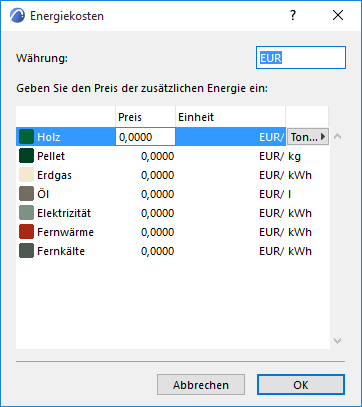Click the Preis column header

(145, 117)
